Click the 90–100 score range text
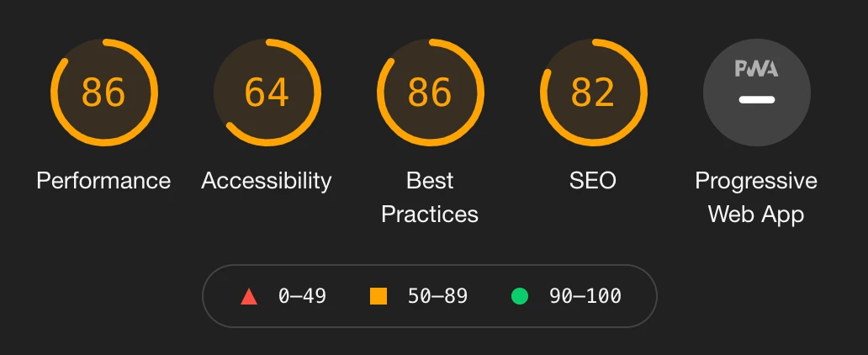 [x=585, y=296]
